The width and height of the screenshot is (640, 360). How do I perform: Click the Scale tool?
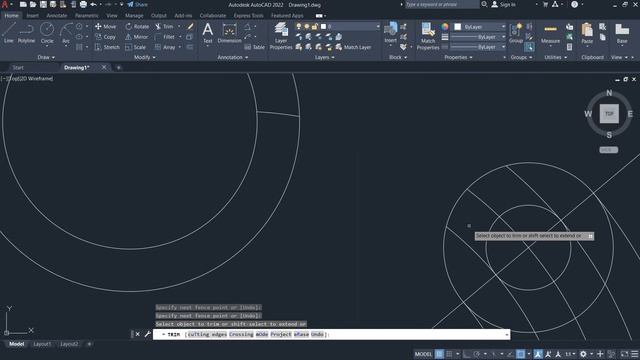pos(136,47)
